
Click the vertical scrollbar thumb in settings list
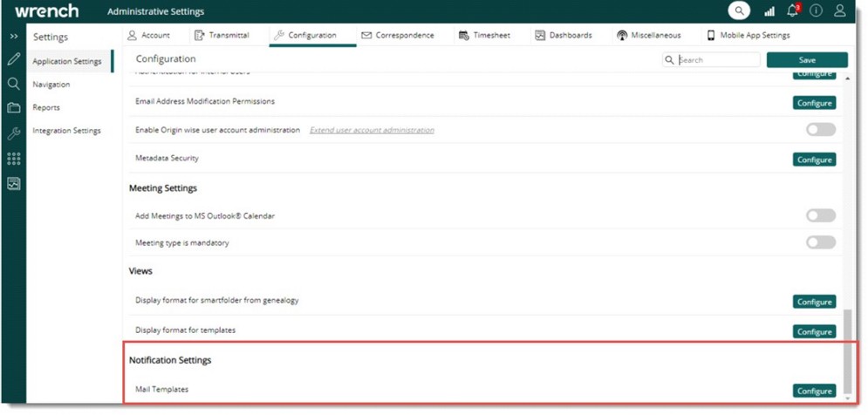coord(848,349)
